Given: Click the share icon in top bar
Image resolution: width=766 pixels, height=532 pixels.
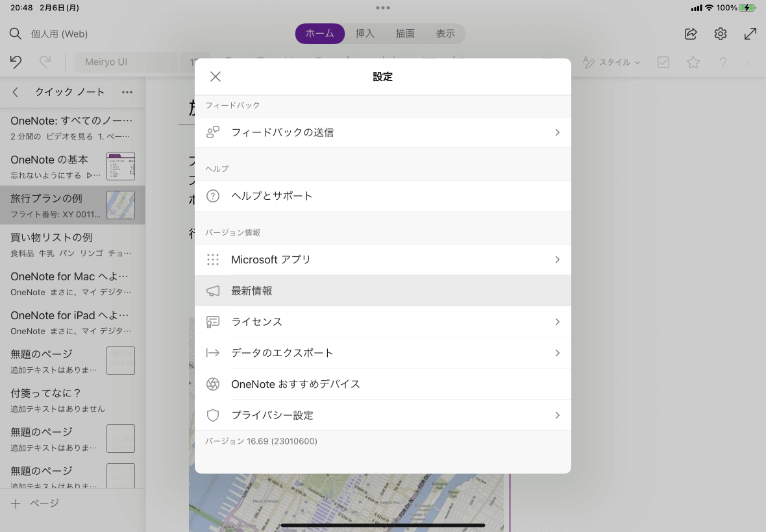Looking at the screenshot, I should point(691,34).
